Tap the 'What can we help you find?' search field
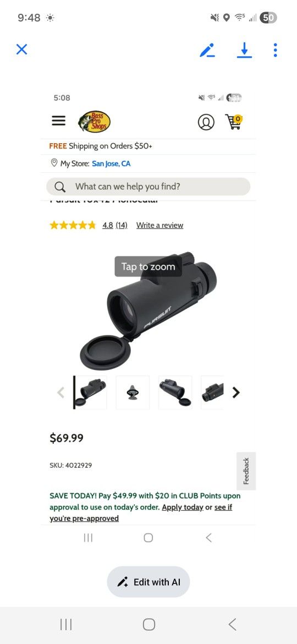297x644 pixels. [148, 187]
